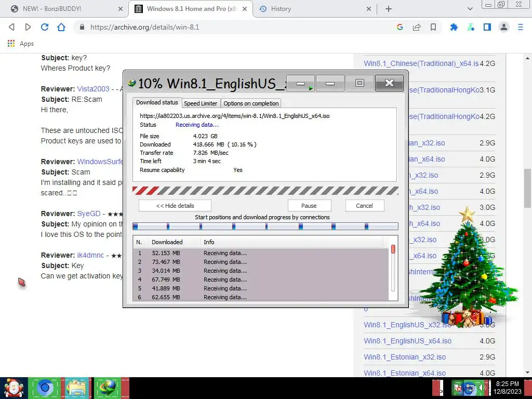Open reviewer SyeGD profile link
Screen dimensions: 532x399
tap(89, 214)
